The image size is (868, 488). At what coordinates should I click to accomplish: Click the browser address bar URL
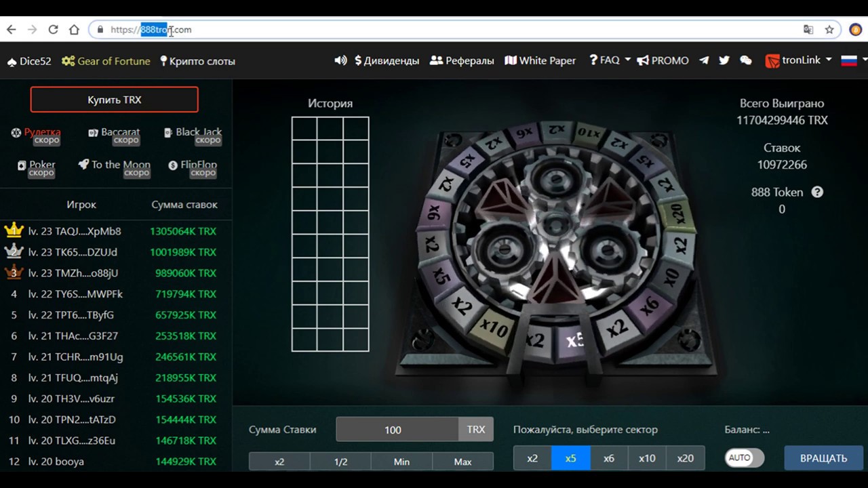pyautogui.click(x=151, y=30)
